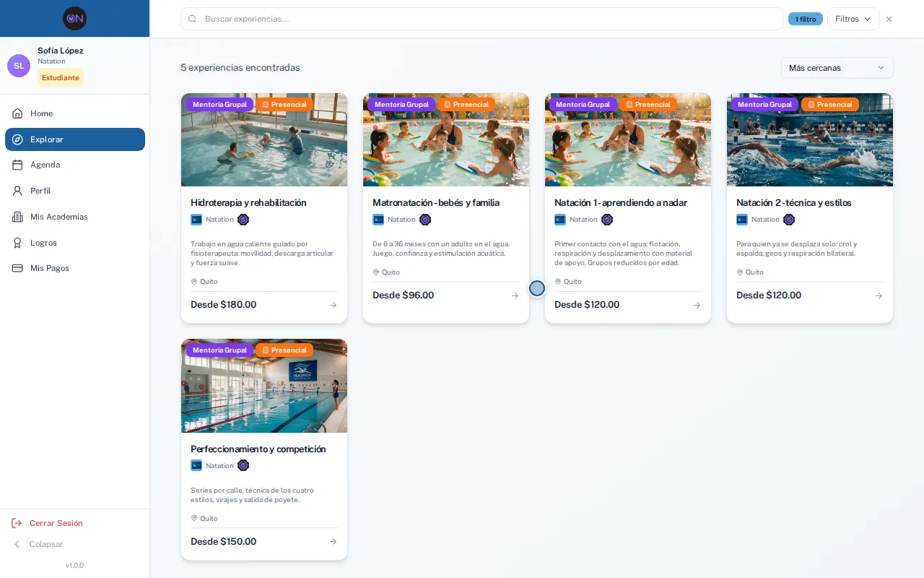Click the Natación 1 - aprendiendo a nadar title
924x578 pixels.
pyautogui.click(x=621, y=203)
